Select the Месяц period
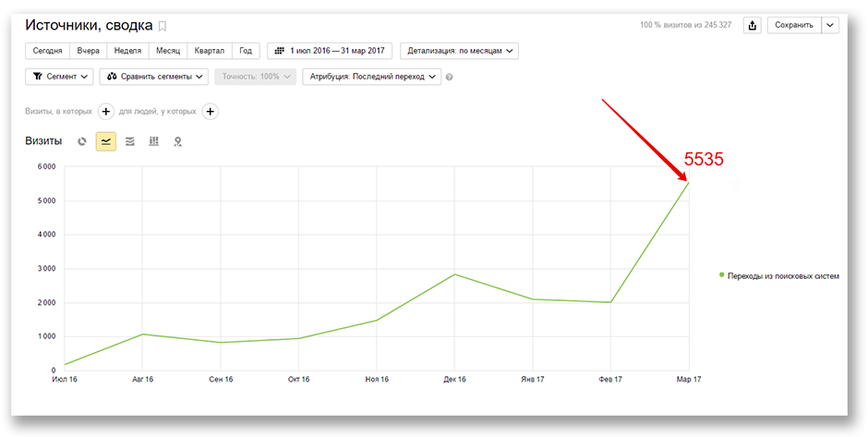 (168, 51)
